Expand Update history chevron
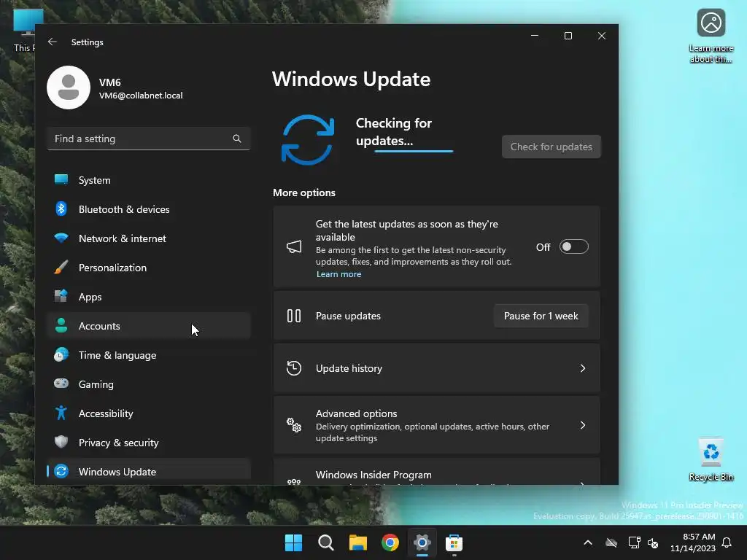Image resolution: width=747 pixels, height=560 pixels. [x=583, y=368]
